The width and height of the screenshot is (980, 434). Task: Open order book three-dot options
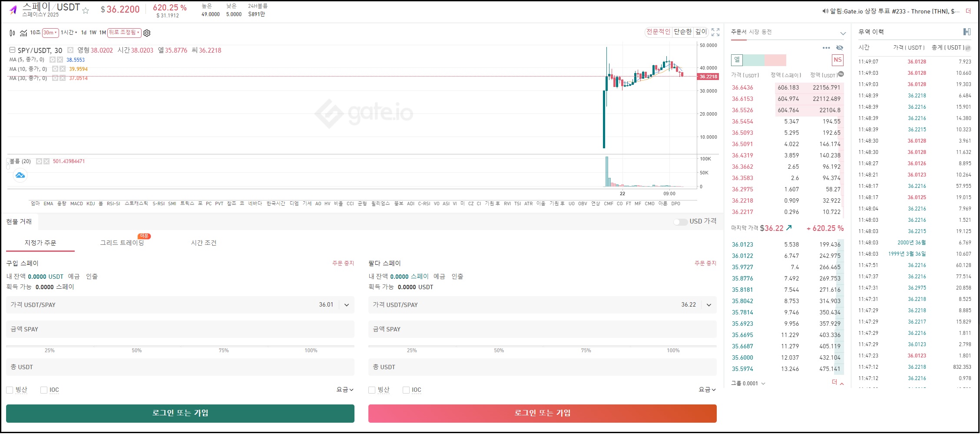click(826, 48)
